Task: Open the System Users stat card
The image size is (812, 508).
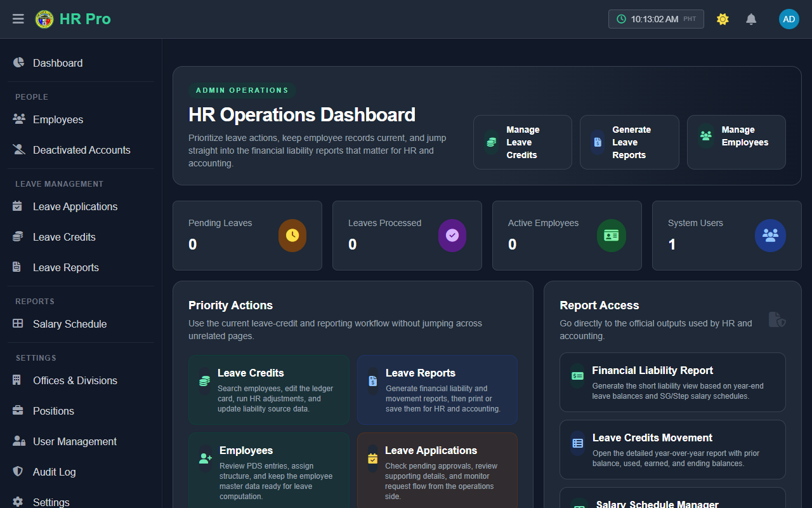Action: click(x=727, y=236)
